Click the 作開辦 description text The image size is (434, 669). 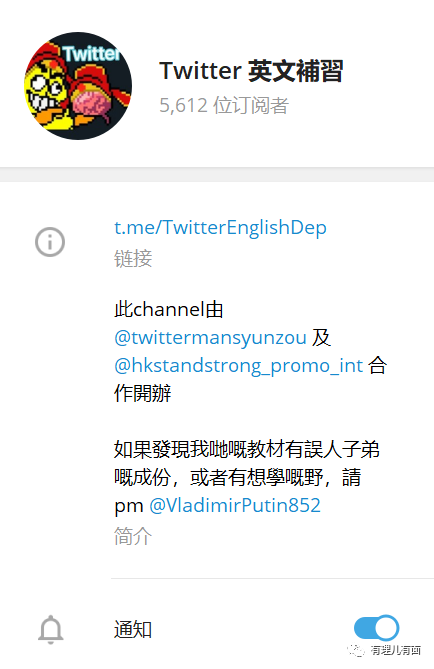pyautogui.click(x=143, y=393)
